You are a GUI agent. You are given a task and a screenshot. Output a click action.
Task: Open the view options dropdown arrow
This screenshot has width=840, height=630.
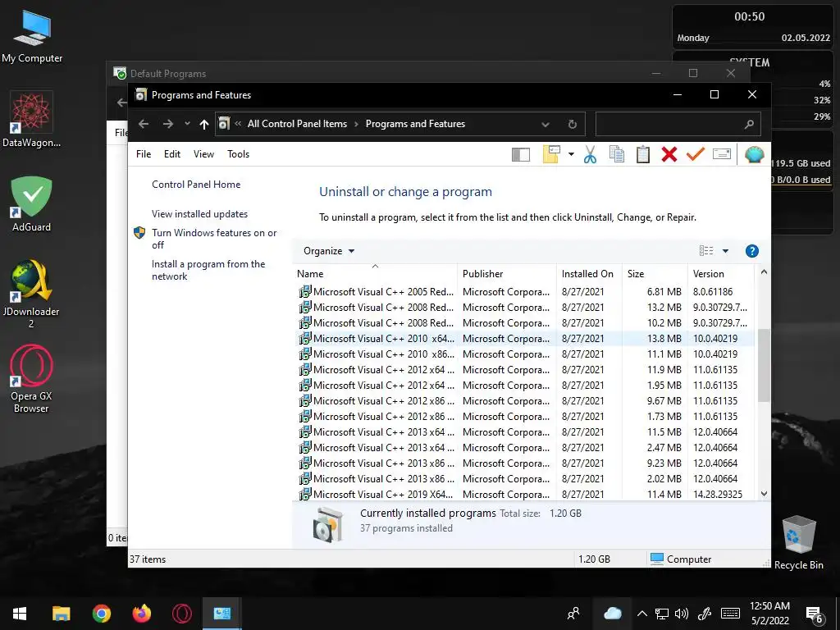pyautogui.click(x=725, y=251)
